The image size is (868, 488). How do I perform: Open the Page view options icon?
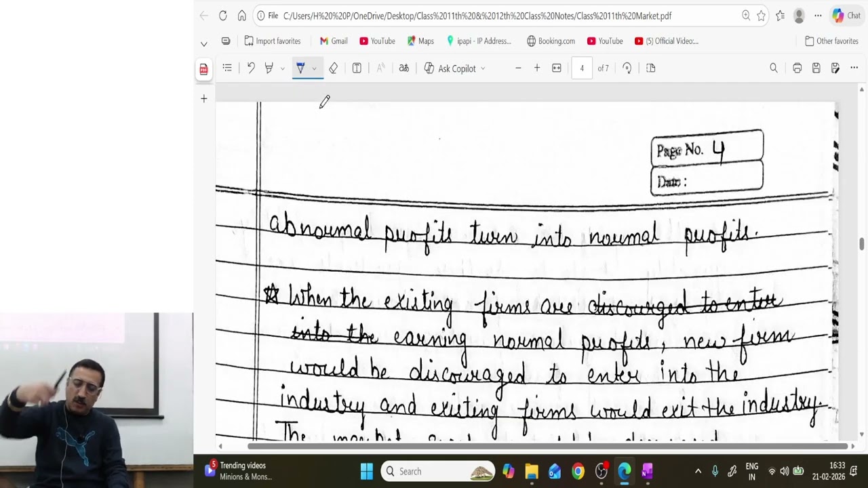[x=651, y=68]
